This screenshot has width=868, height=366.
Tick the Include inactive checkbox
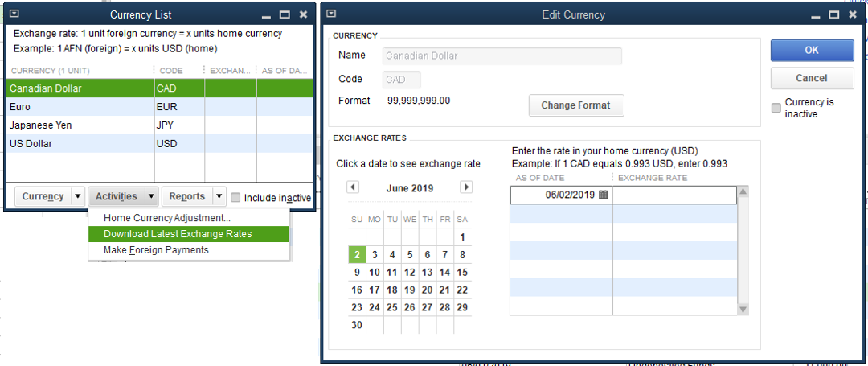(235, 198)
